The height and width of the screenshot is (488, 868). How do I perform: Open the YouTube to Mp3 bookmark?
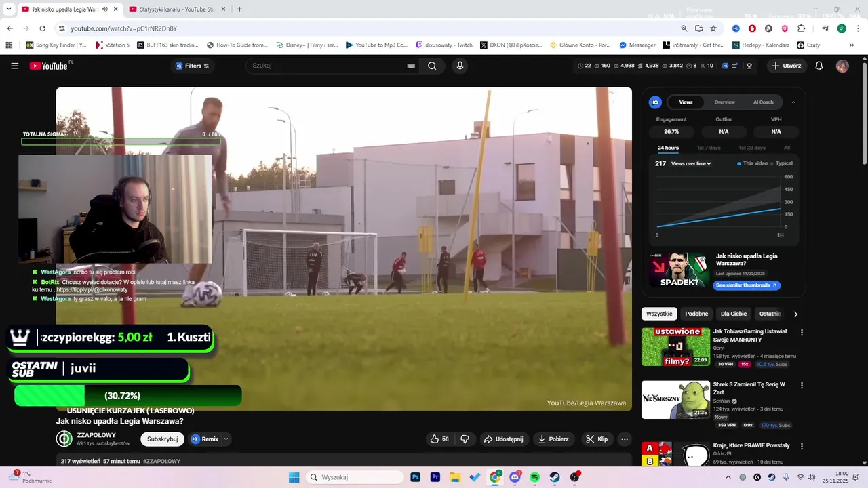pyautogui.click(x=376, y=45)
